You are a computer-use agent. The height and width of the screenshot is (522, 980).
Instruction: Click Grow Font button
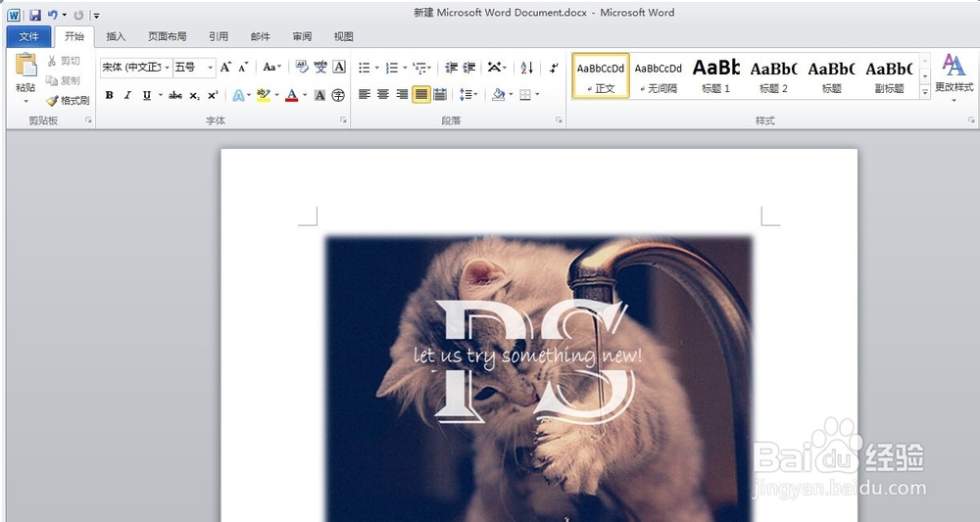[225, 67]
